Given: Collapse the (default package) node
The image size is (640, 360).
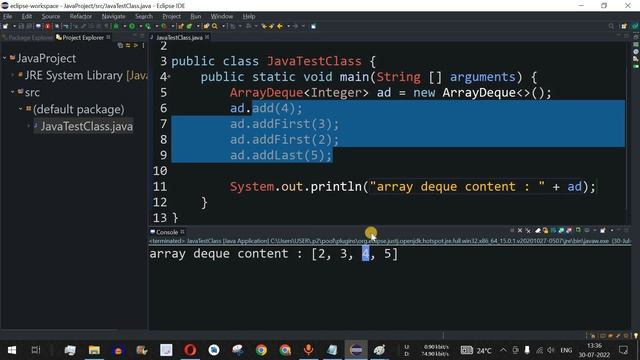Looking at the screenshot, I should 20,109.
